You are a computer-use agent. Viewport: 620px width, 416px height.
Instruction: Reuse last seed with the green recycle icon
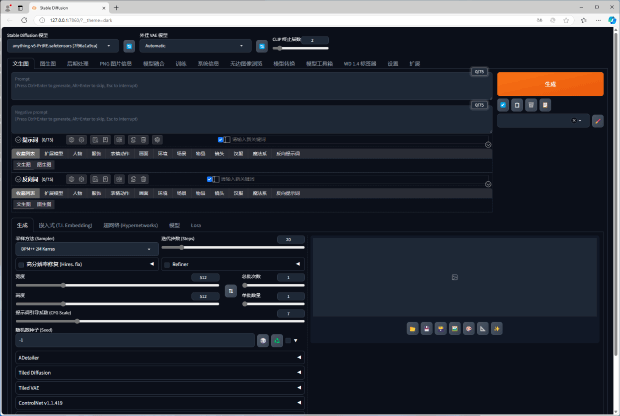277,340
